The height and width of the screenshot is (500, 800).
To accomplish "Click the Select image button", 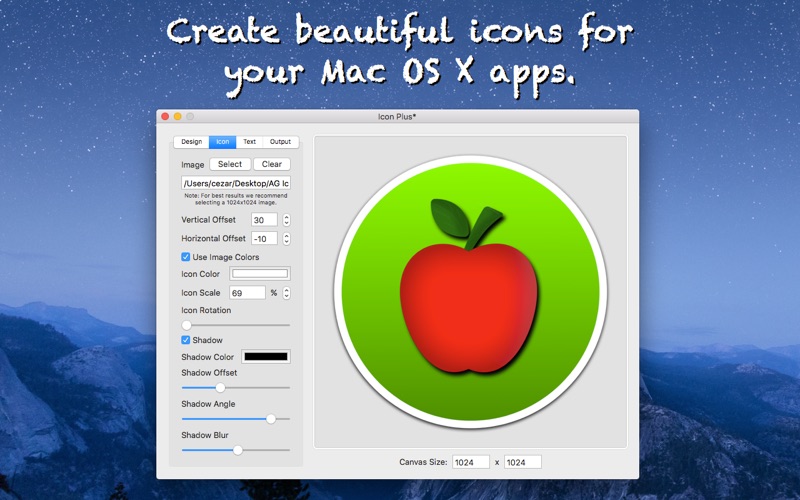I will click(230, 164).
